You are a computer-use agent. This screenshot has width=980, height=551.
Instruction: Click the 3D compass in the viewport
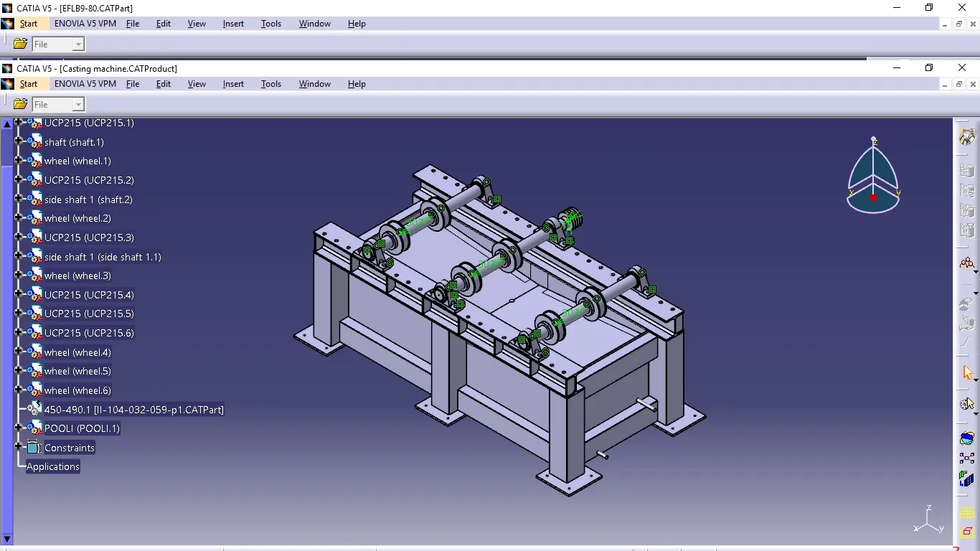(x=873, y=179)
